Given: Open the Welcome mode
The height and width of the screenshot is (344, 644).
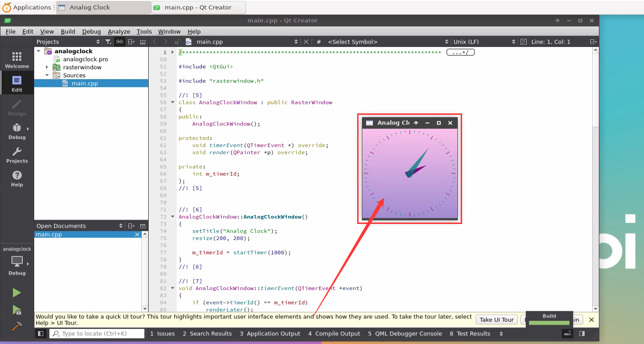Looking at the screenshot, I should pyautogui.click(x=17, y=60).
